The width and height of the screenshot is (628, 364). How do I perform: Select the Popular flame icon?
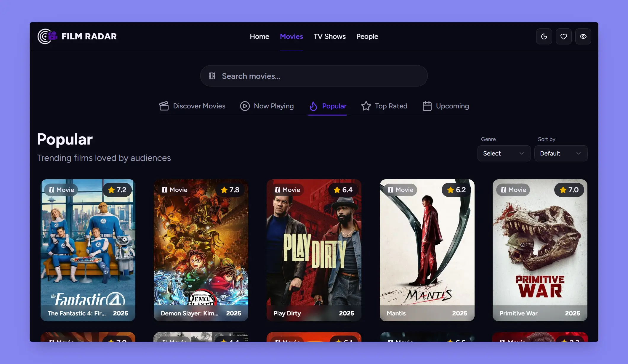(314, 106)
